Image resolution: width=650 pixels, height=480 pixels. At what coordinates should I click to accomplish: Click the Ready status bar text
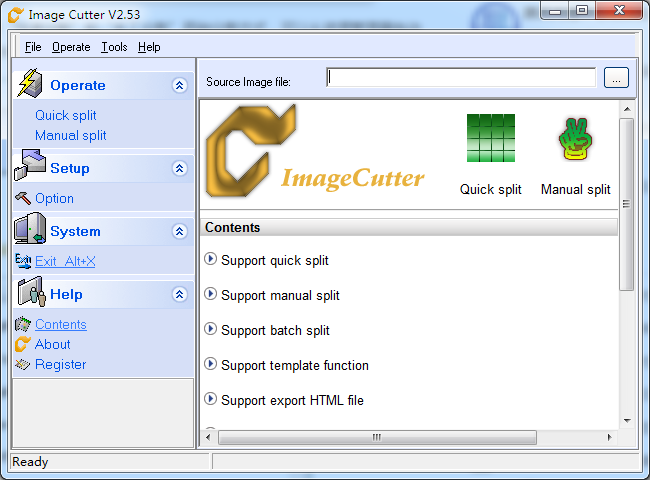[30, 462]
